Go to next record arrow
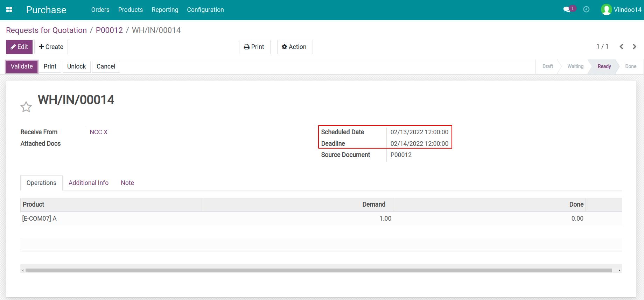This screenshot has height=300, width=644. tap(634, 47)
